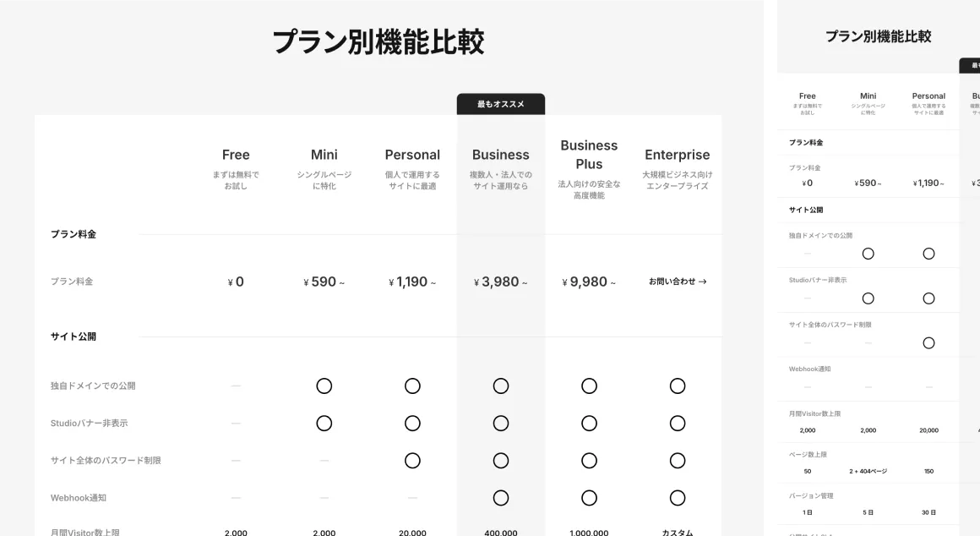Screen dimensions: 980x536
Task: Click the 最もオススメ badge above Business
Action: pos(501,104)
